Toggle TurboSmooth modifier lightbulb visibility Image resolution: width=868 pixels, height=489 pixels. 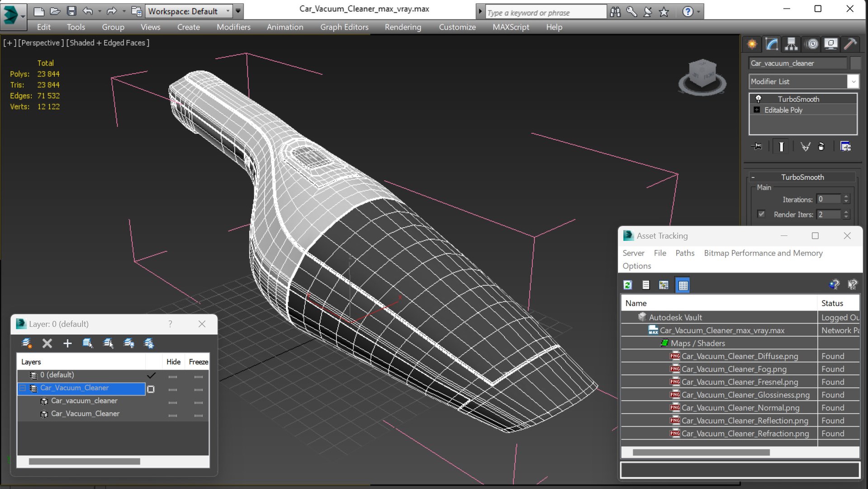coord(758,99)
